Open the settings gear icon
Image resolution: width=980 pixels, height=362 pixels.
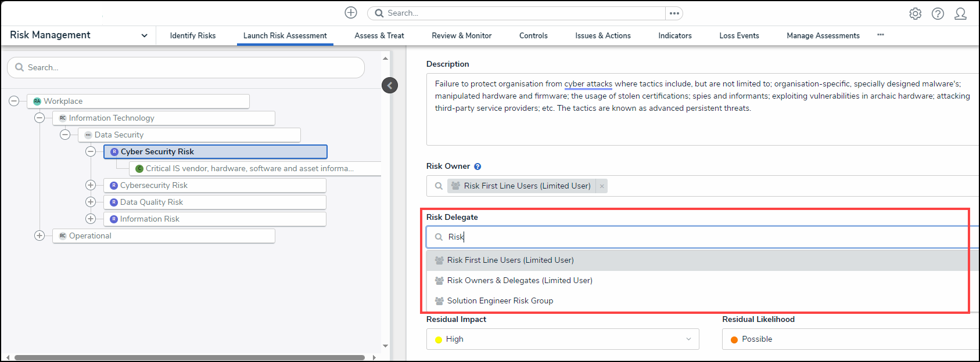[x=916, y=13]
